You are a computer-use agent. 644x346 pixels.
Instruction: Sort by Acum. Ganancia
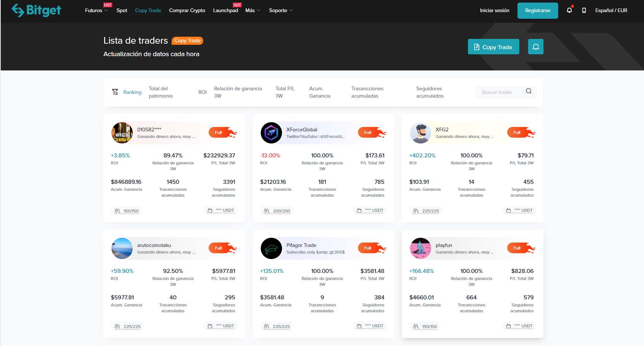coord(319,92)
